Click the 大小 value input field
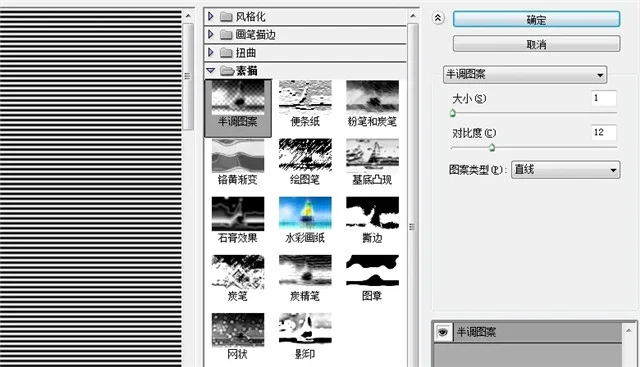640x367 pixels. (x=604, y=98)
